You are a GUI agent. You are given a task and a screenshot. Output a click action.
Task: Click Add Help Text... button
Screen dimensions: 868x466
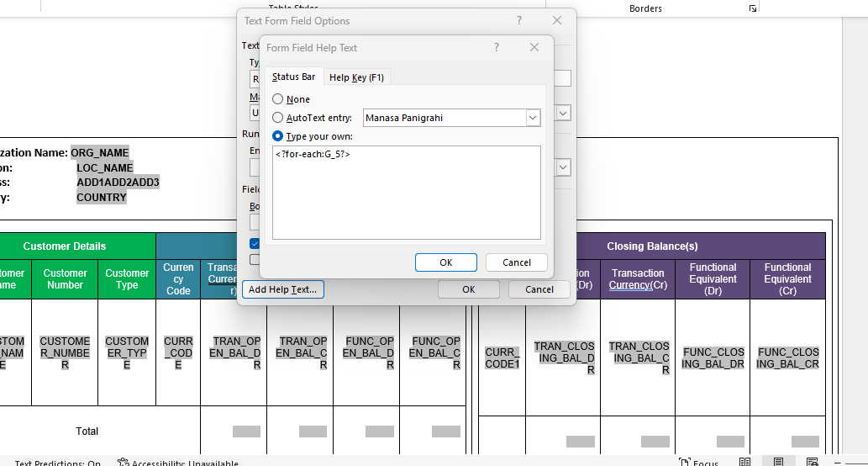click(283, 289)
